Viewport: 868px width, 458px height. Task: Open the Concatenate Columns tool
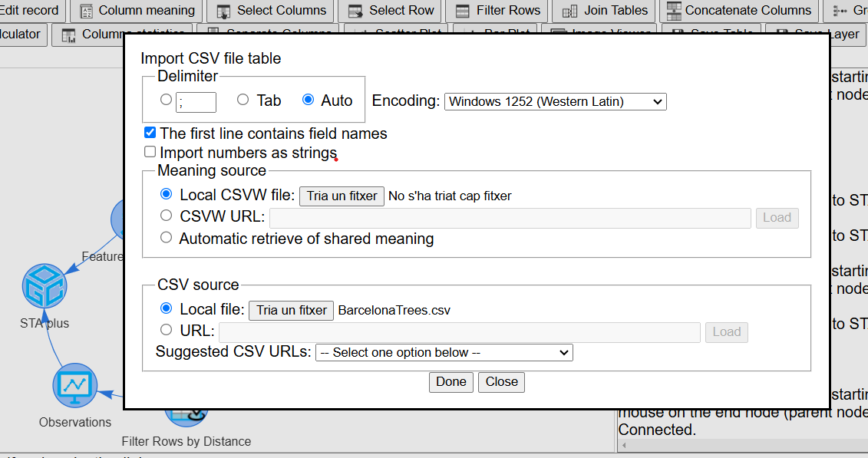739,11
